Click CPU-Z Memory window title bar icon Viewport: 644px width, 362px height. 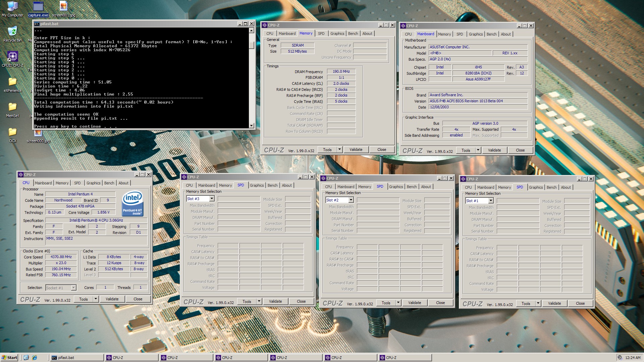[x=265, y=25]
